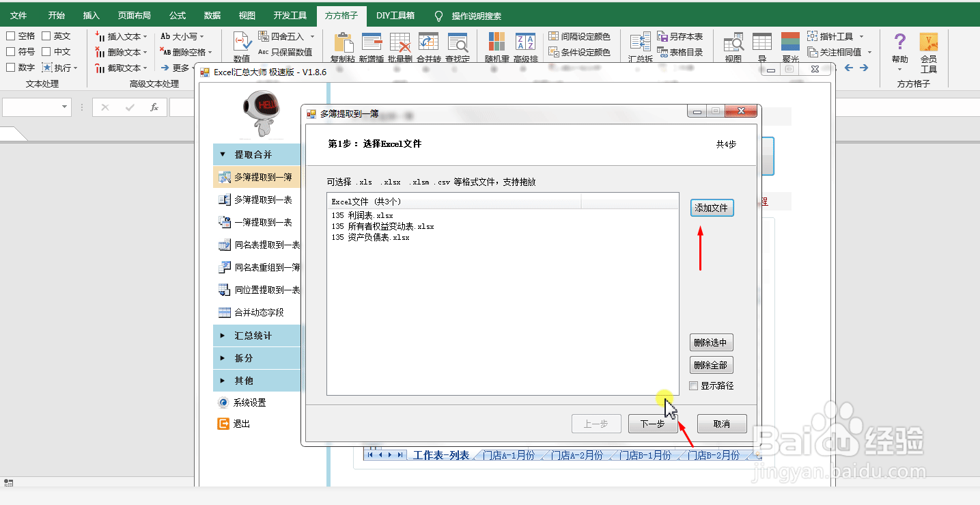Screen dimensions: 980x505
Task: Enable the 英文 checkbox
Action: pyautogui.click(x=46, y=36)
